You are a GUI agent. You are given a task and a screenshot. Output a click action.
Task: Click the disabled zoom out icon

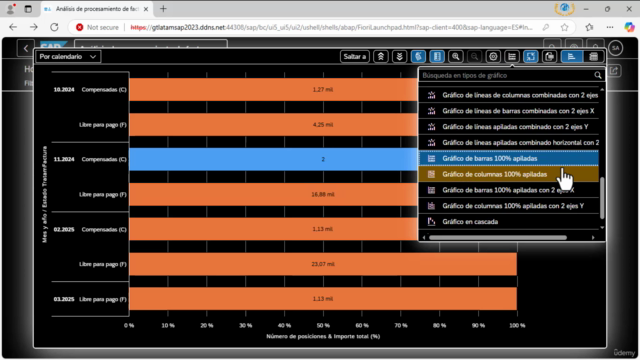tap(474, 57)
